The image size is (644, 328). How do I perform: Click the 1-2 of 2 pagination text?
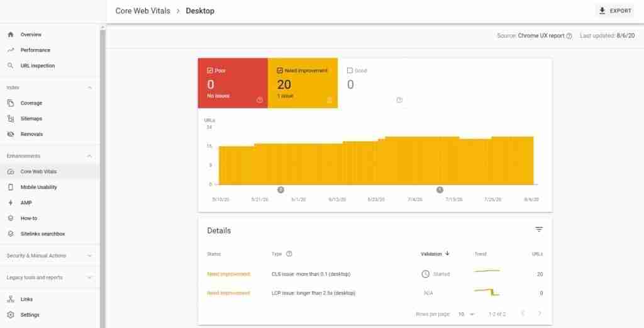tap(497, 314)
